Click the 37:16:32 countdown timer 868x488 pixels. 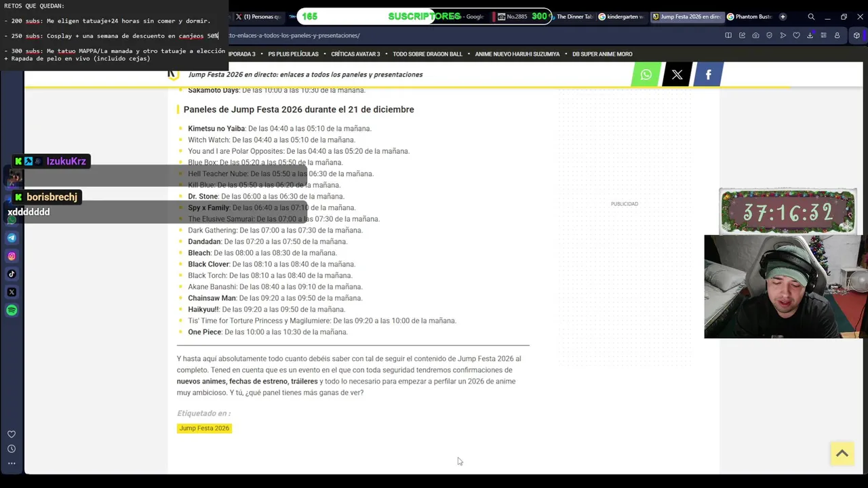click(787, 213)
